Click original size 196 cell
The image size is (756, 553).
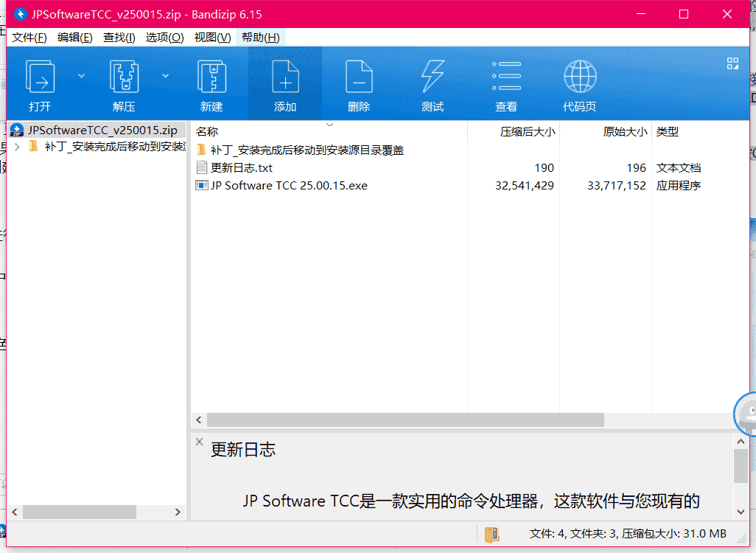coord(637,168)
